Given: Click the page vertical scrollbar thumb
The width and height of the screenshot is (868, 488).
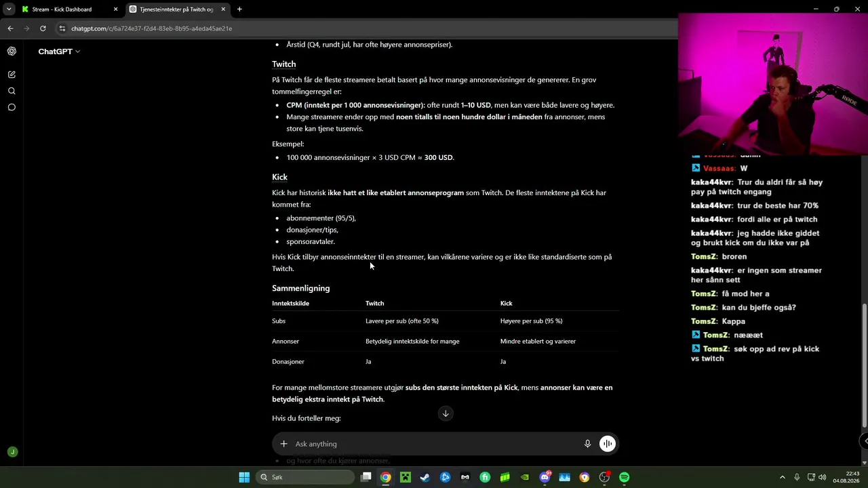Looking at the screenshot, I should click(x=864, y=365).
